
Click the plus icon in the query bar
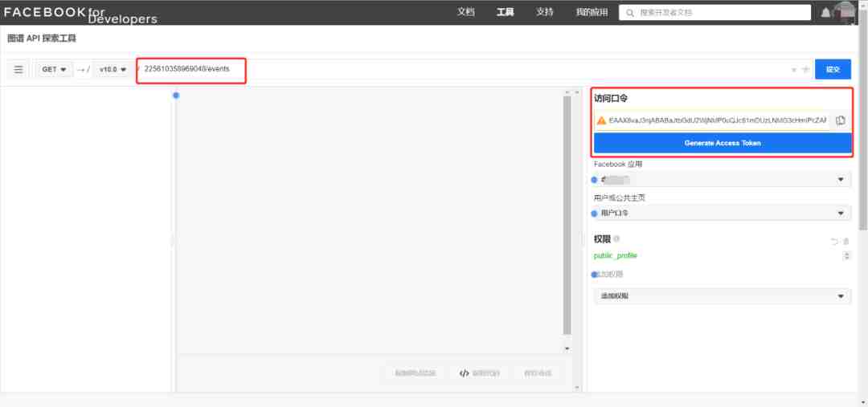[805, 70]
